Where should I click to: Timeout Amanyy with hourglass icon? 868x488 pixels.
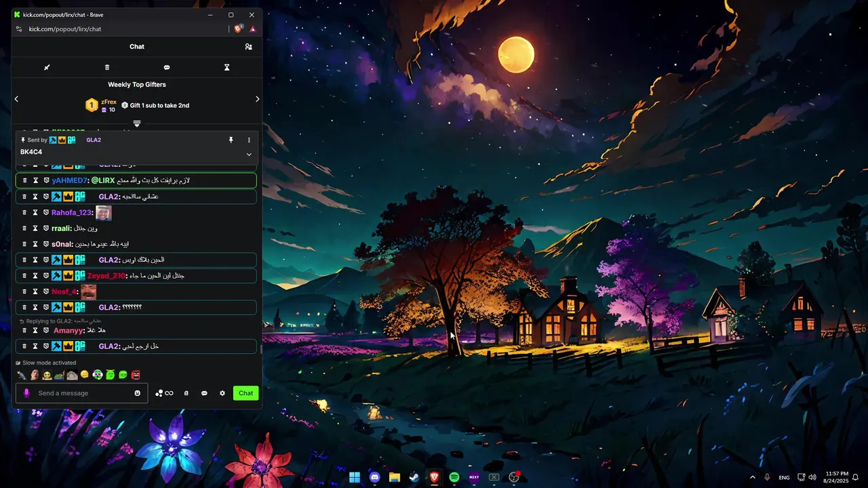35,330
